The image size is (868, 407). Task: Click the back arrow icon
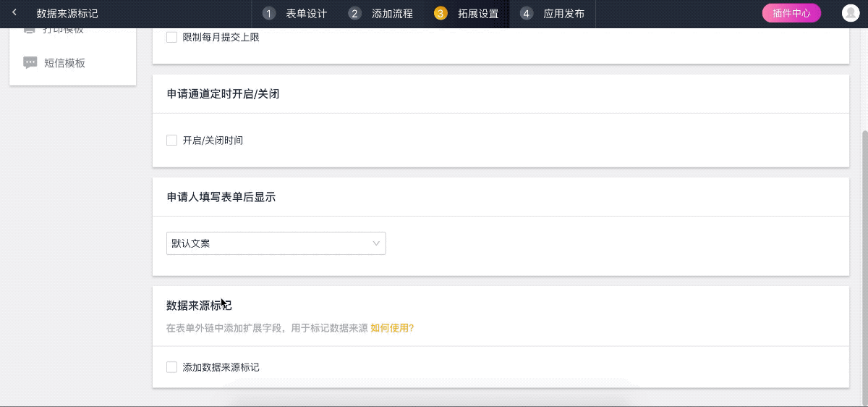point(14,13)
